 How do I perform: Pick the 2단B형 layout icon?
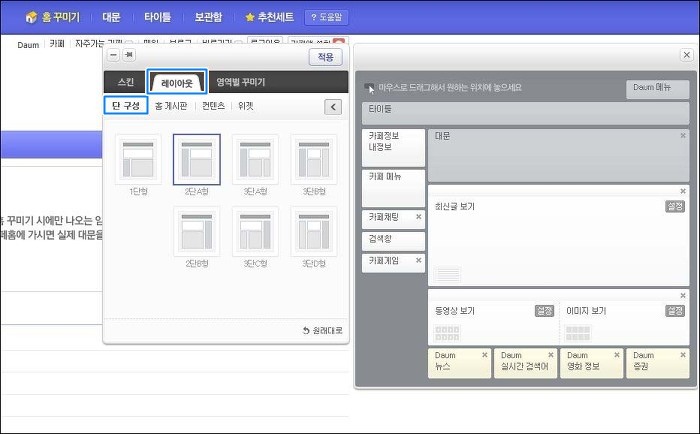click(196, 232)
